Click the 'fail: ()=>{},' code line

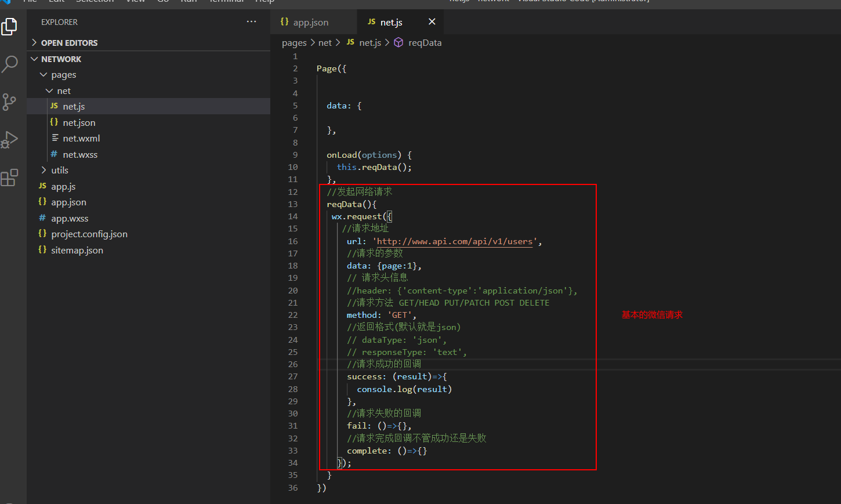click(x=379, y=426)
